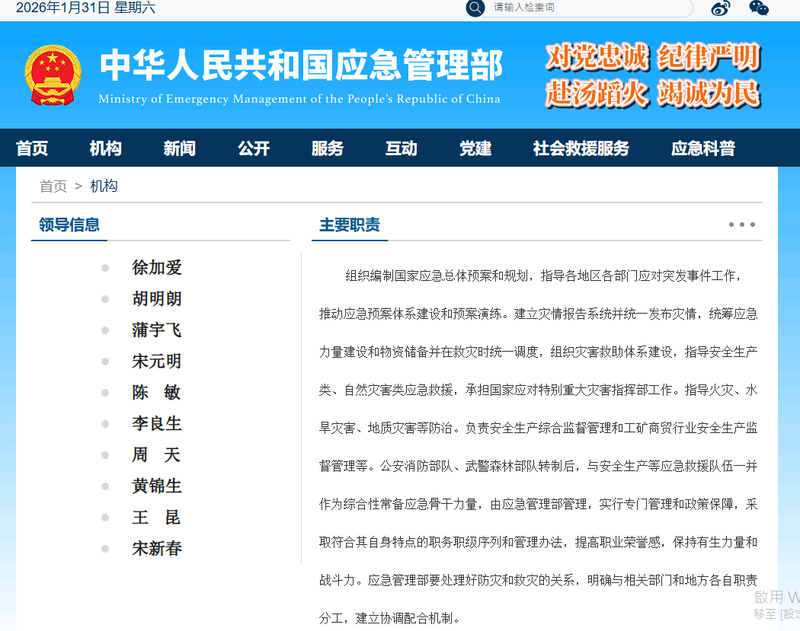The image size is (800, 631).
Task: Click the national emblem logo
Action: click(53, 75)
